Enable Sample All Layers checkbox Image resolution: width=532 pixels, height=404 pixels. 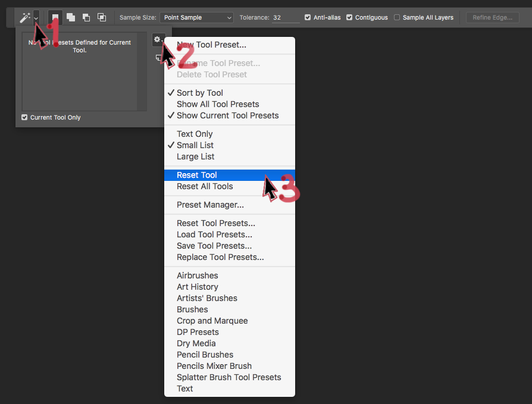click(397, 17)
